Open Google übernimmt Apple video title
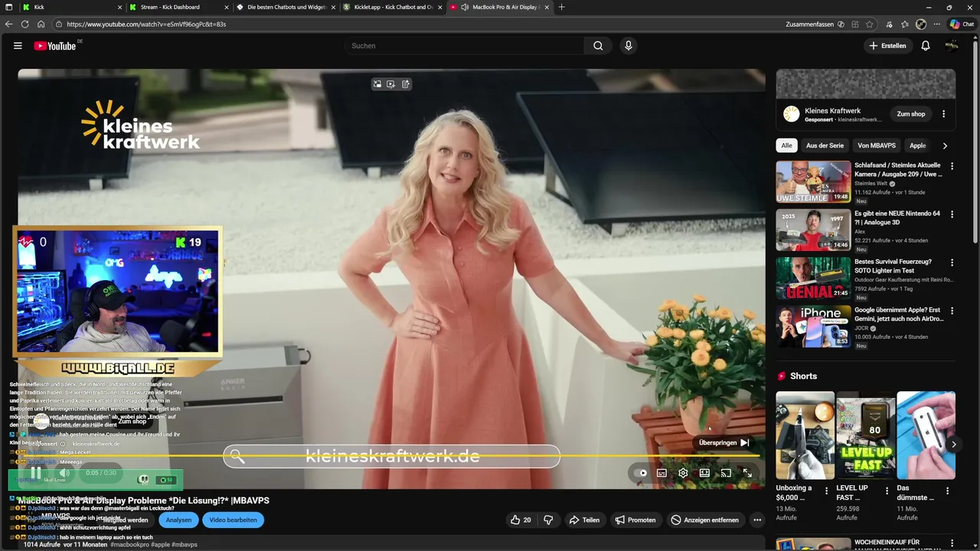 [899, 315]
